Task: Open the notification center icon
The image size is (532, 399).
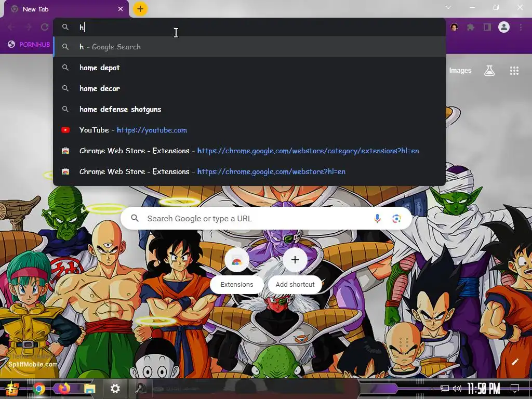Action: click(x=515, y=389)
